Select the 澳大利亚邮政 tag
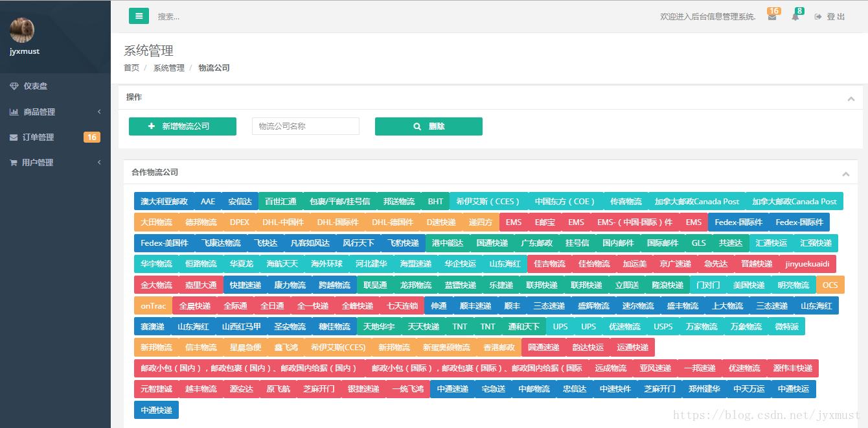This screenshot has height=428, width=868. click(x=164, y=202)
